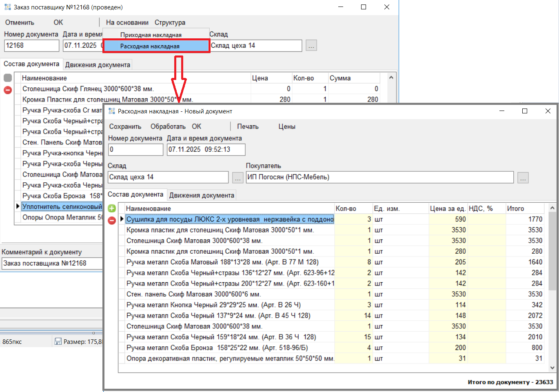Open the Склад selector in the invoice window
This screenshot has width=559, height=392.
(237, 177)
